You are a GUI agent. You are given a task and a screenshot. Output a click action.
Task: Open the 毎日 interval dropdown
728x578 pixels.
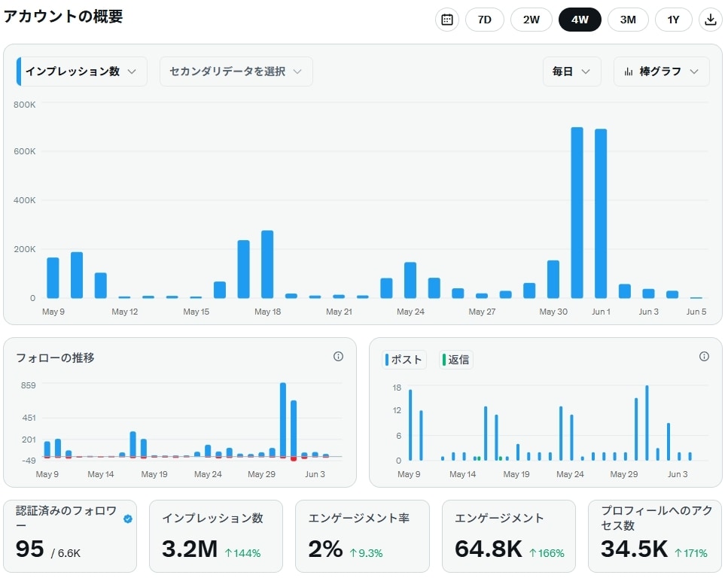pos(571,71)
